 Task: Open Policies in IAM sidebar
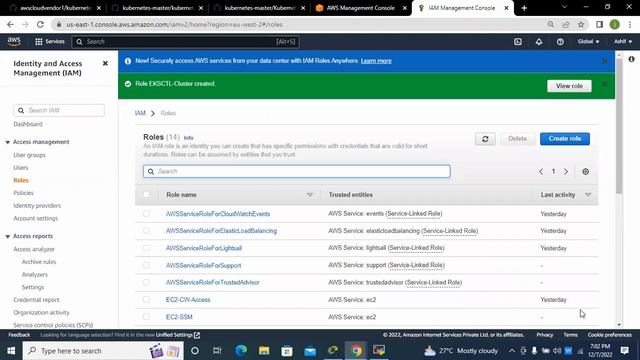[x=23, y=193]
